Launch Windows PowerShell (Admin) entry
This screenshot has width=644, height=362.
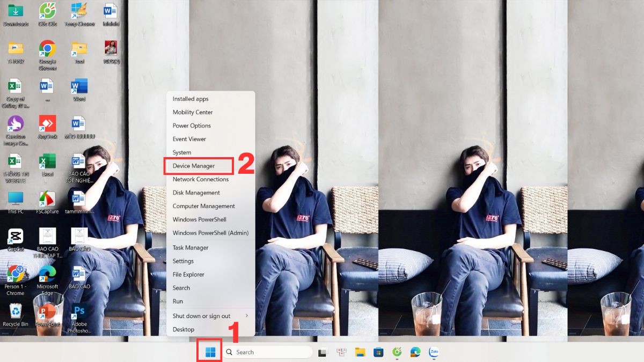coord(210,233)
